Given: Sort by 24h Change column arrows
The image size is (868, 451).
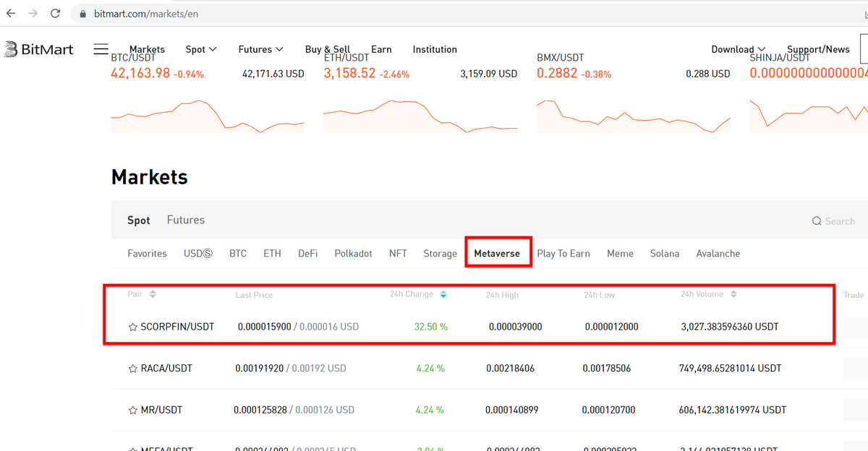Looking at the screenshot, I should click(443, 294).
